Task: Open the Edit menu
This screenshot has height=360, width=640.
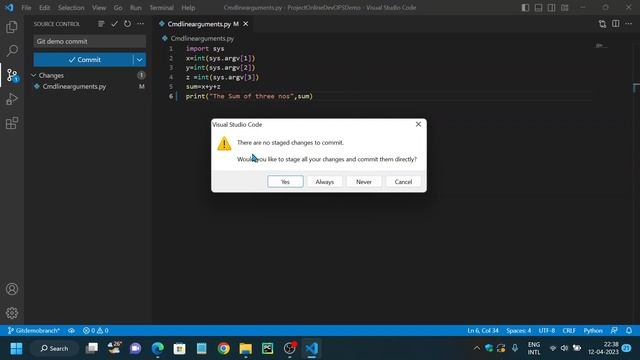Action: [x=44, y=8]
